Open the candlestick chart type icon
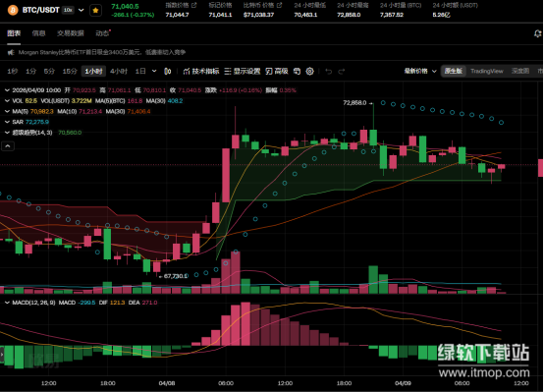The height and width of the screenshot is (392, 544). (168, 71)
